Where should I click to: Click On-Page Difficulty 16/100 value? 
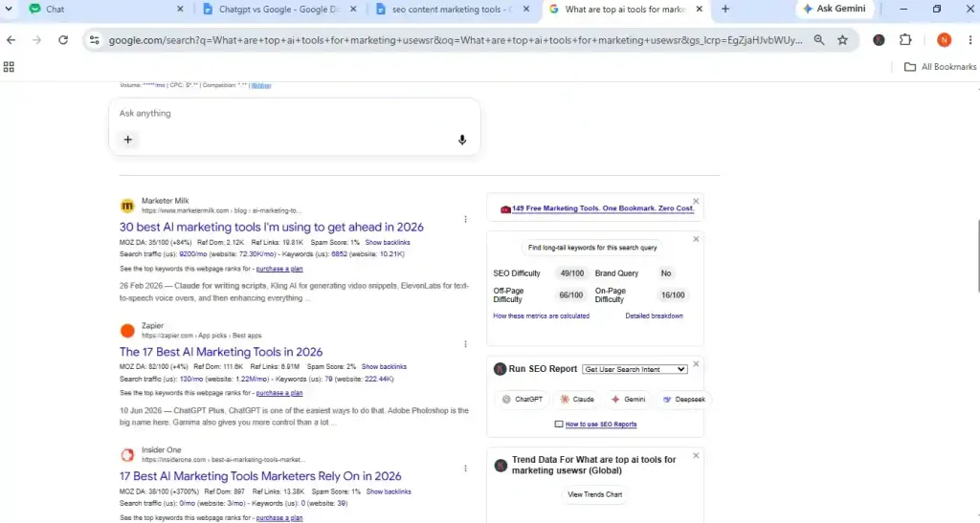[673, 295]
